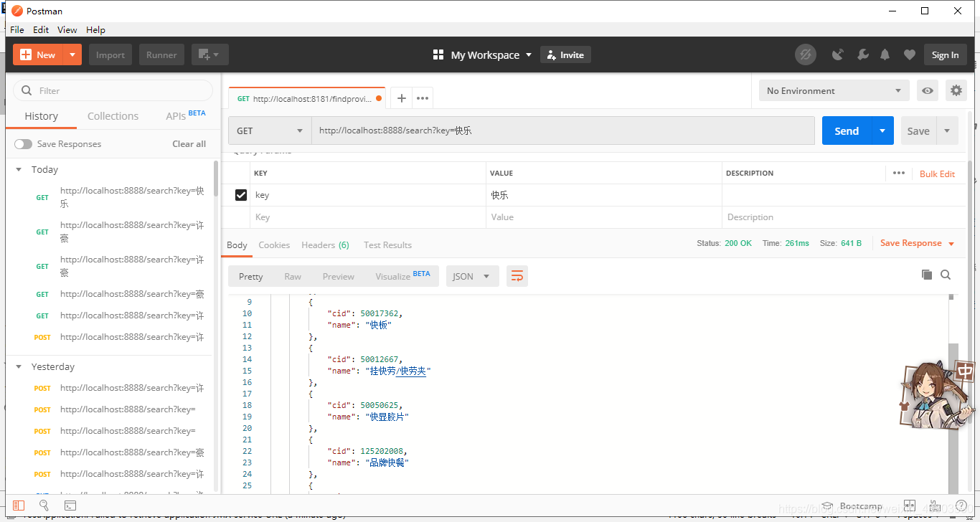Open response Cookies tab
The image size is (980, 522).
pos(274,245)
